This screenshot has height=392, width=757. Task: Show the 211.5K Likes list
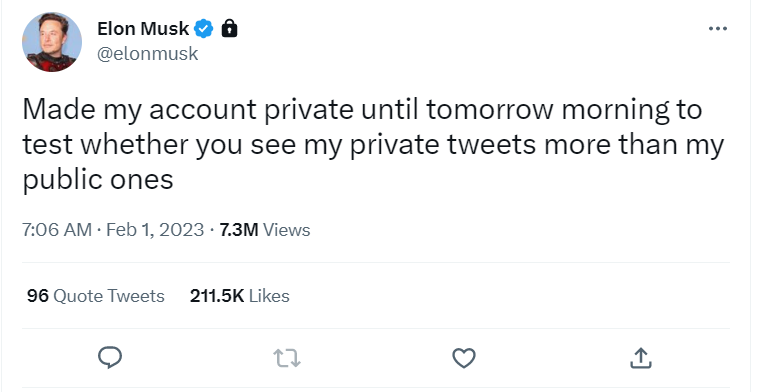(240, 295)
